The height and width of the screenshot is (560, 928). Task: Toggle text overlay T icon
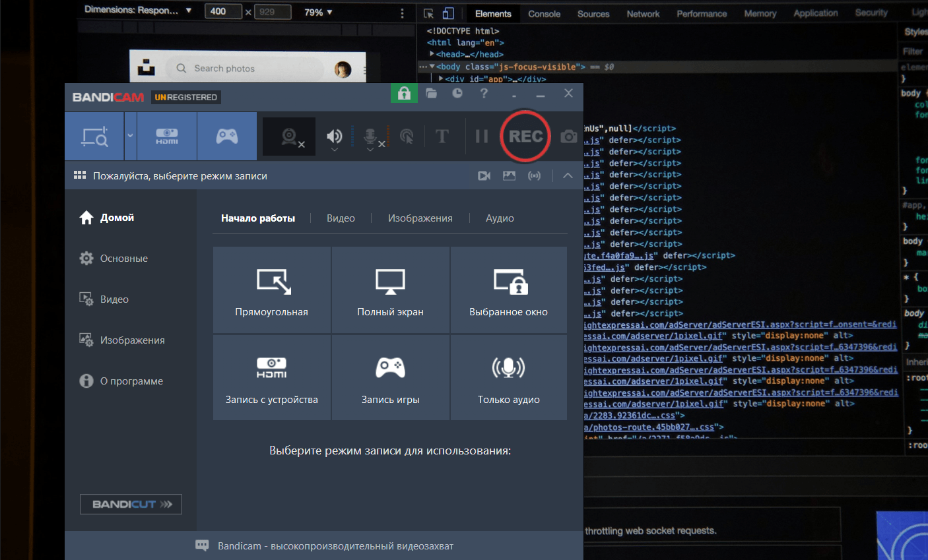click(x=442, y=137)
